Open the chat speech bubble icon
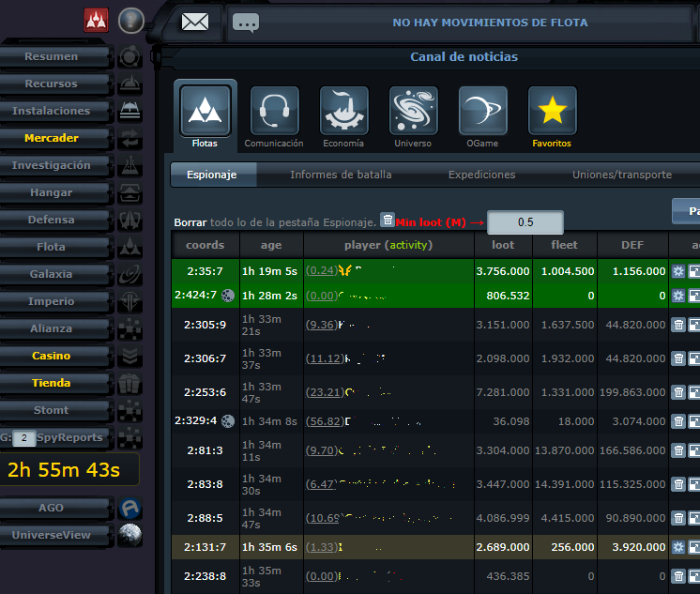This screenshot has height=594, width=700. [x=245, y=22]
